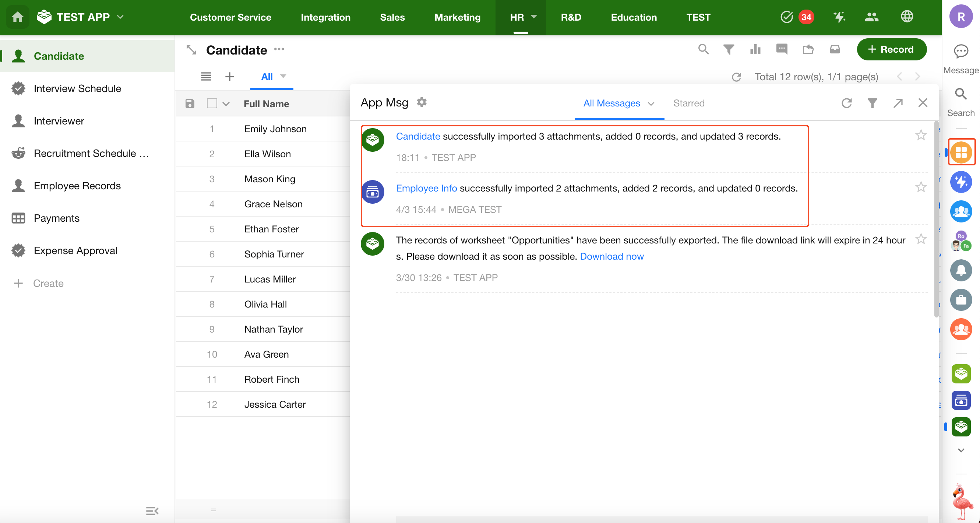Click the collapse sidebar icon at bottom left
The width and height of the screenshot is (980, 523).
point(152,510)
